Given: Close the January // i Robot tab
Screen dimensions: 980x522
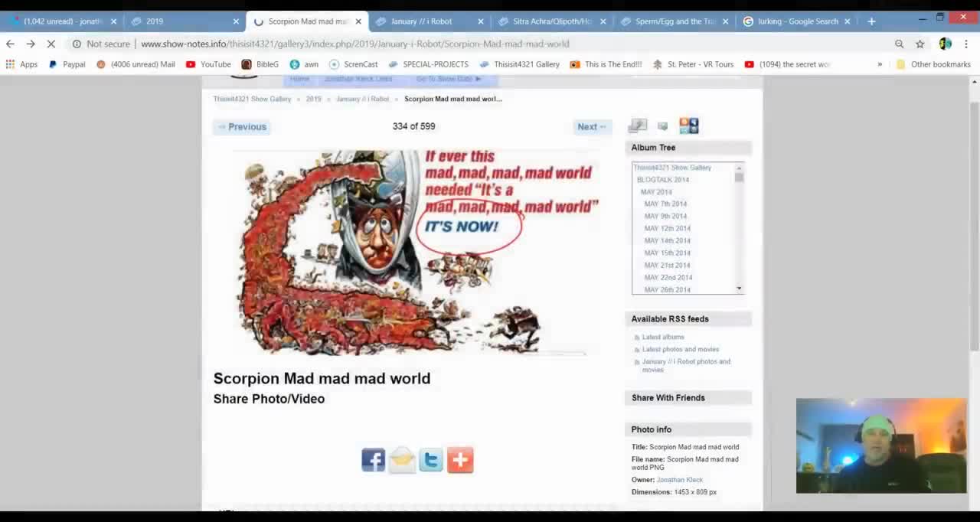Looking at the screenshot, I should pyautogui.click(x=481, y=21).
